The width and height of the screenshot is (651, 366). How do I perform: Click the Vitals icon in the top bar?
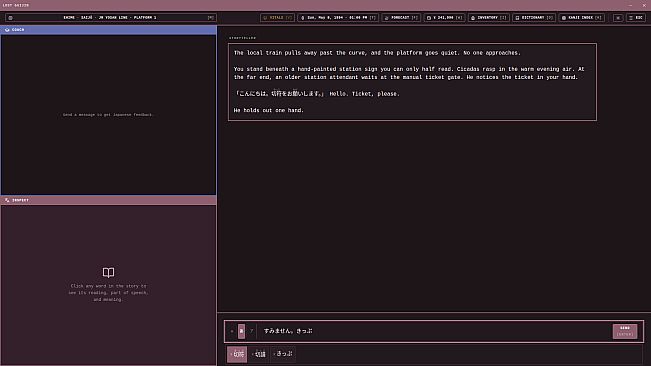(265, 18)
